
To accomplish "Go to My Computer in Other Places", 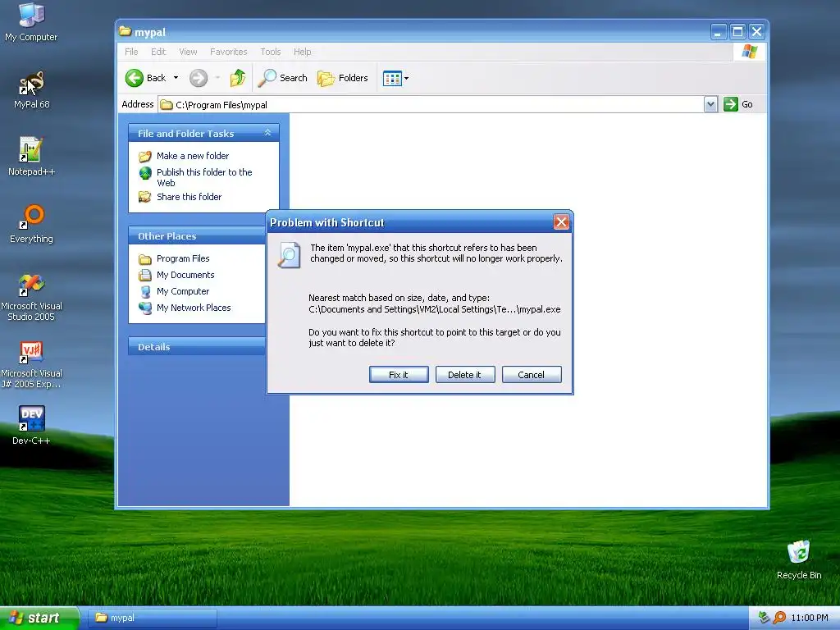I will pyautogui.click(x=174, y=291).
